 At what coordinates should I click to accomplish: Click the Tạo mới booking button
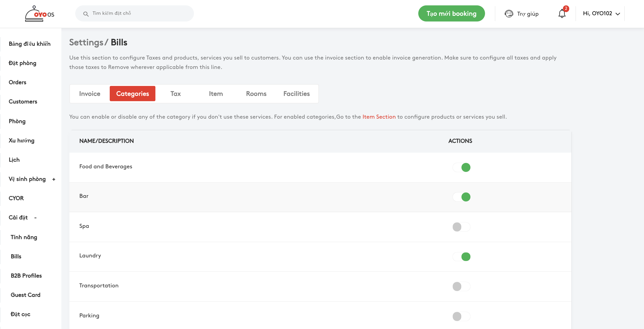(x=451, y=13)
